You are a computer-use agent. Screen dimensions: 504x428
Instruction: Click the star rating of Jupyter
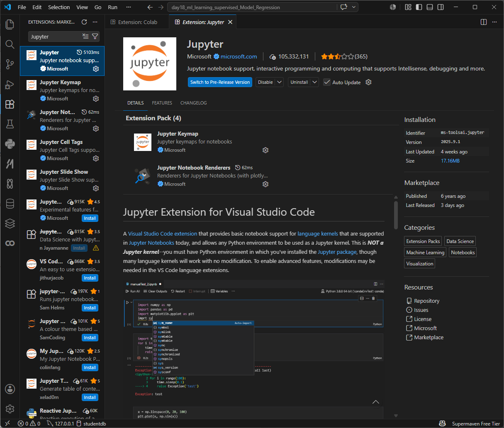coord(337,56)
